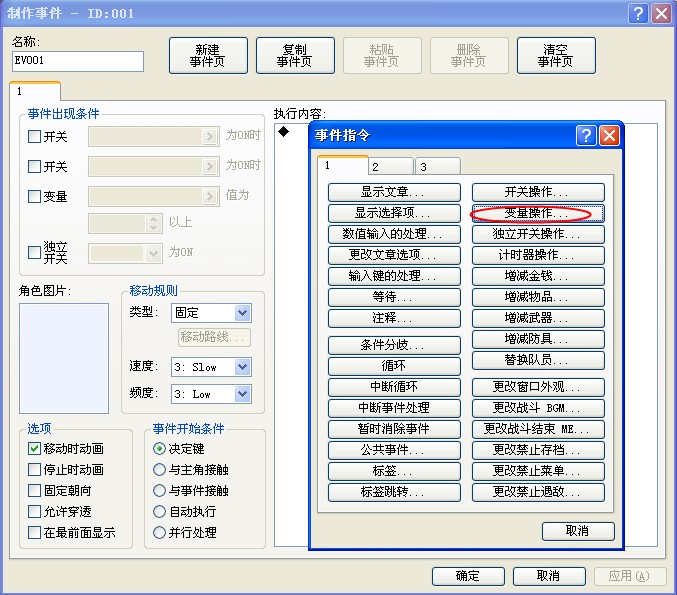Click 注释 command button

[394, 318]
